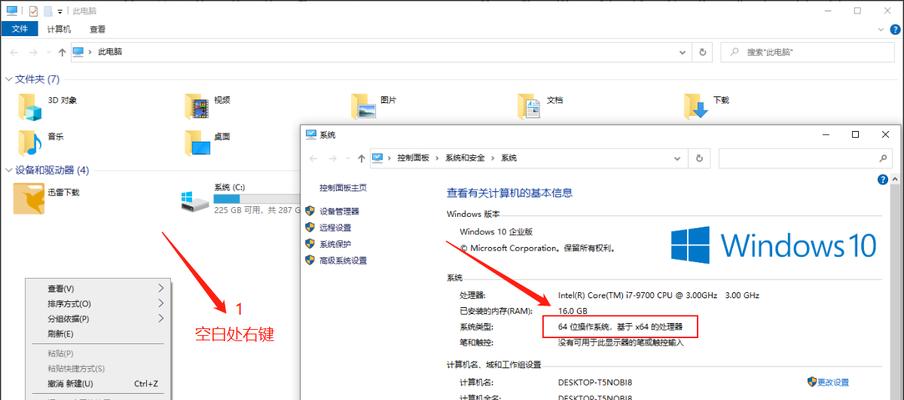This screenshot has width=904, height=400.
Task: Open 系统 window address history dropdown
Action: tap(677, 158)
